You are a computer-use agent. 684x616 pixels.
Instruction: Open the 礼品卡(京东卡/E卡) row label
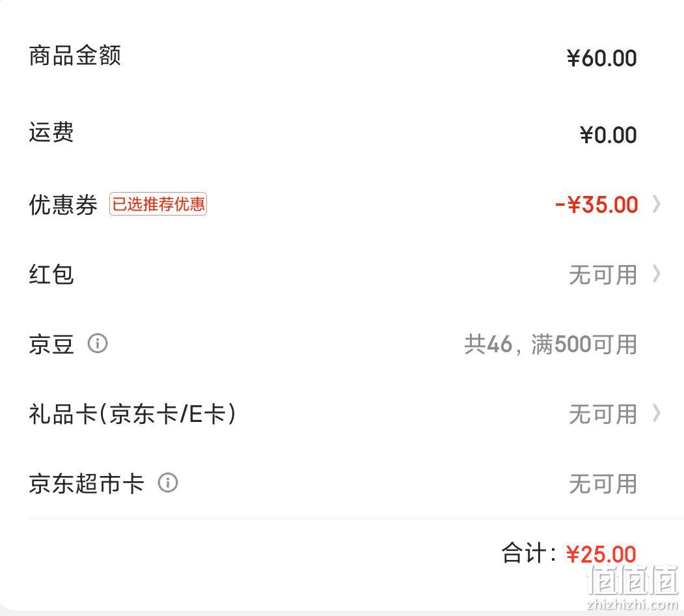[x=132, y=414]
